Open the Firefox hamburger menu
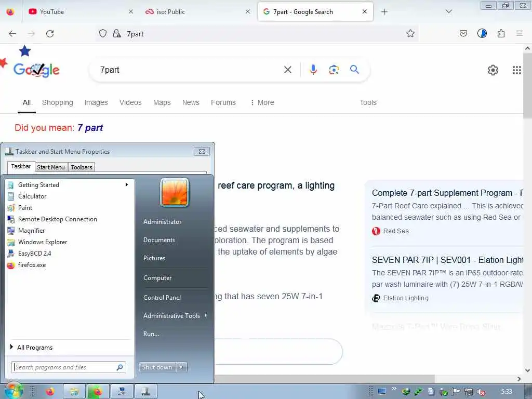 pos(519,33)
